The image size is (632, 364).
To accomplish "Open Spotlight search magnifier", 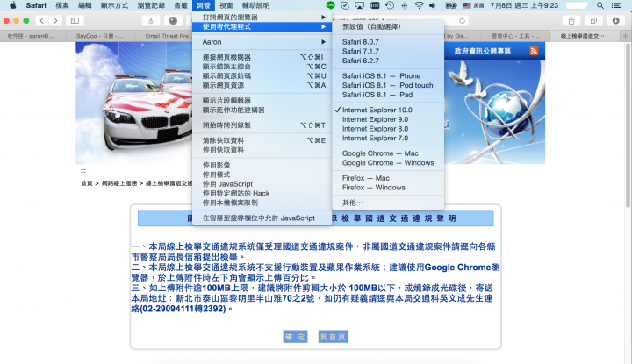I will tap(600, 5).
